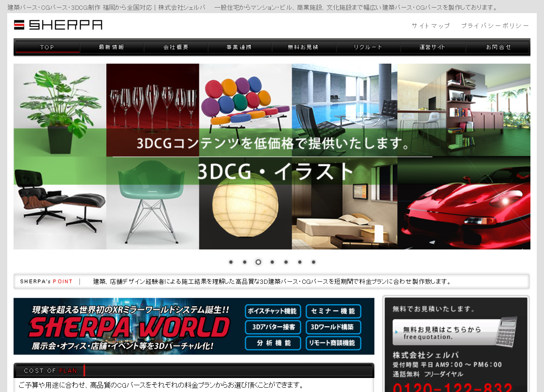The height and width of the screenshot is (392, 544).
Task: Open the 最新情報 menu item
Action: (112, 47)
